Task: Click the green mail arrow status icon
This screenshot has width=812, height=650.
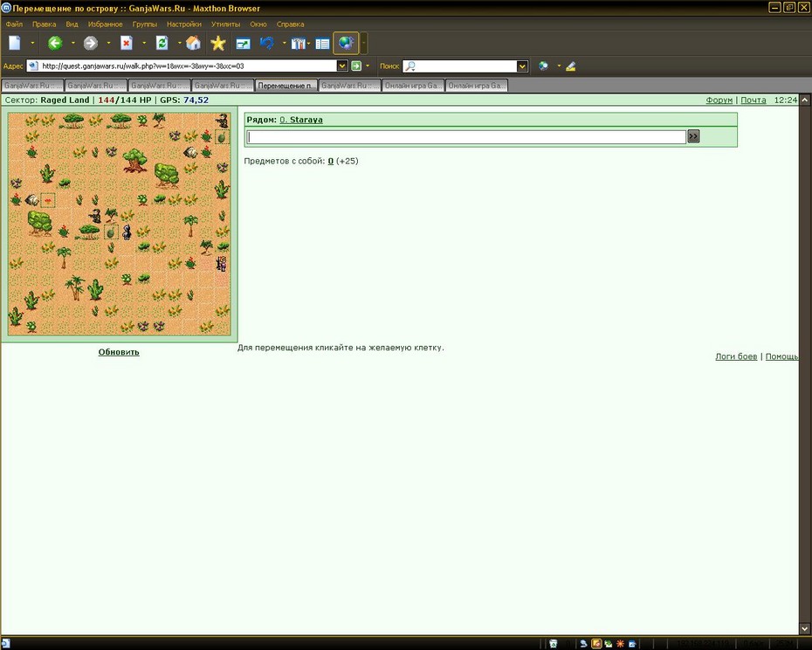Action: [x=609, y=644]
